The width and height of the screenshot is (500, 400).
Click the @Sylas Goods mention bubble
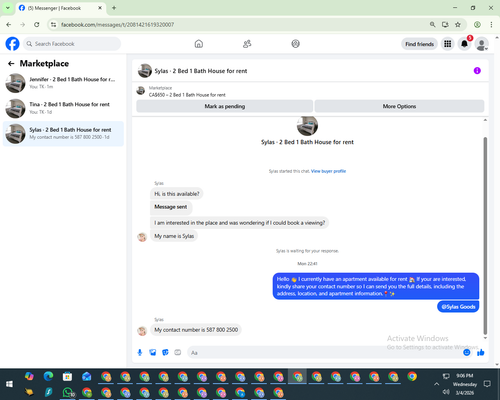458,307
